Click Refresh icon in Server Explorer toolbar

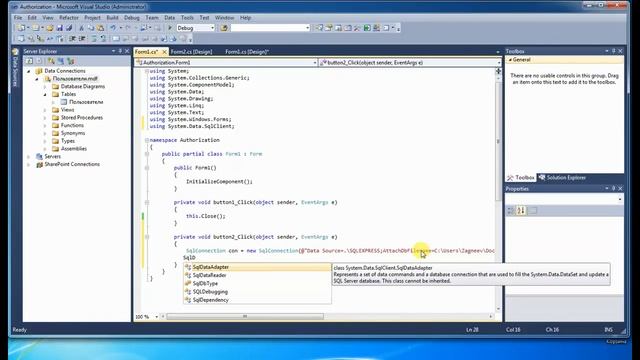coord(29,61)
